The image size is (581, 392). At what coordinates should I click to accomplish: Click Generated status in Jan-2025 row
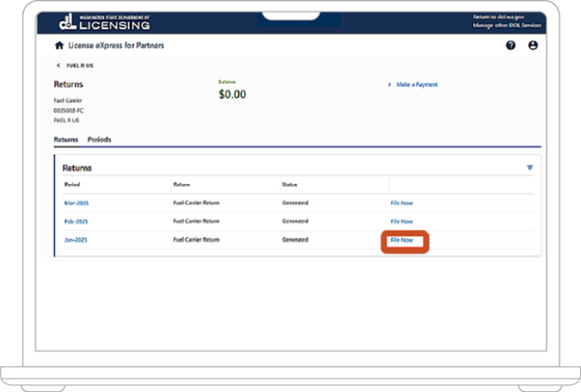[295, 240]
